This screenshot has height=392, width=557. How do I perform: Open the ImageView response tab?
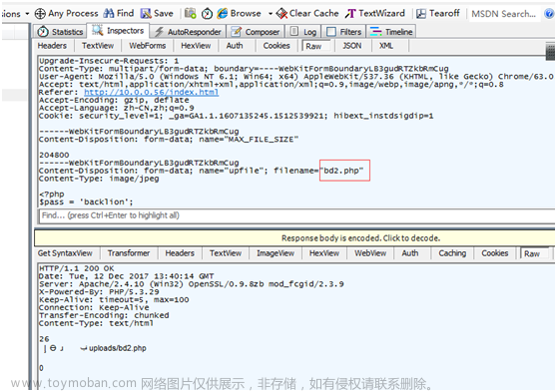(276, 253)
